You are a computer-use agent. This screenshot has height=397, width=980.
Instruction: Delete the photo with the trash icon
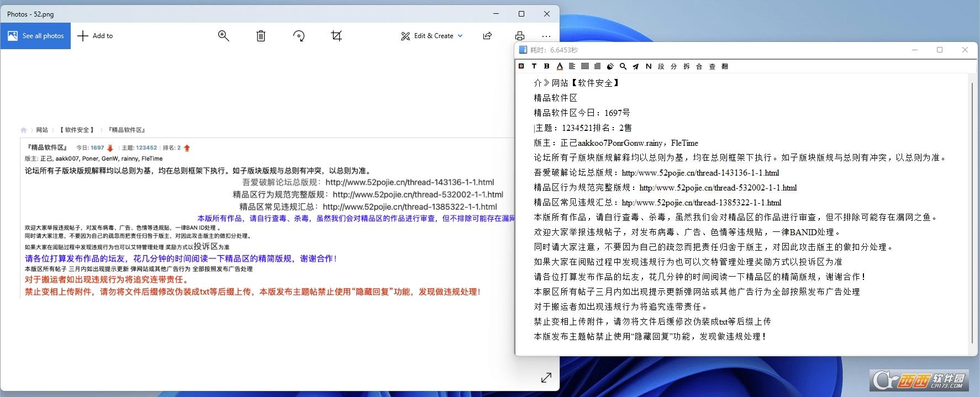pyautogui.click(x=261, y=36)
